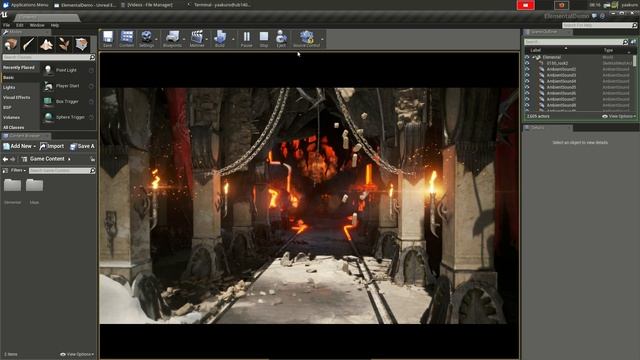Expand the Game Content path arrow
640x360 pixels.
click(69, 159)
